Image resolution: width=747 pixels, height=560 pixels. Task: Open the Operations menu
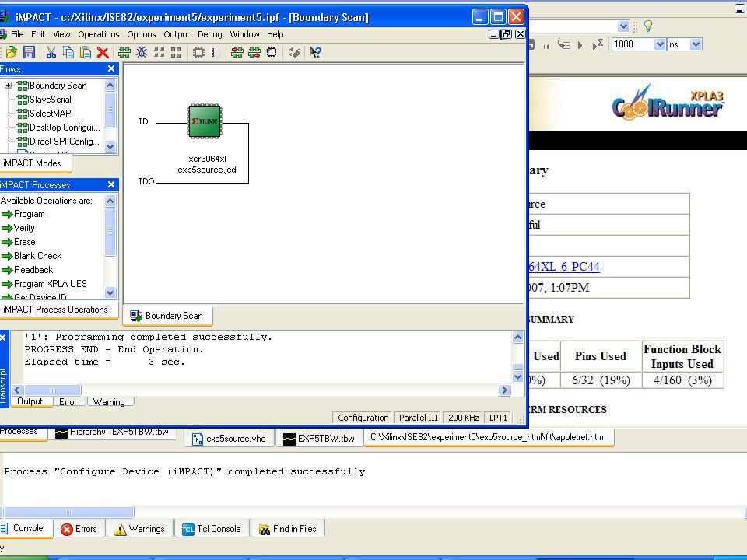[99, 34]
